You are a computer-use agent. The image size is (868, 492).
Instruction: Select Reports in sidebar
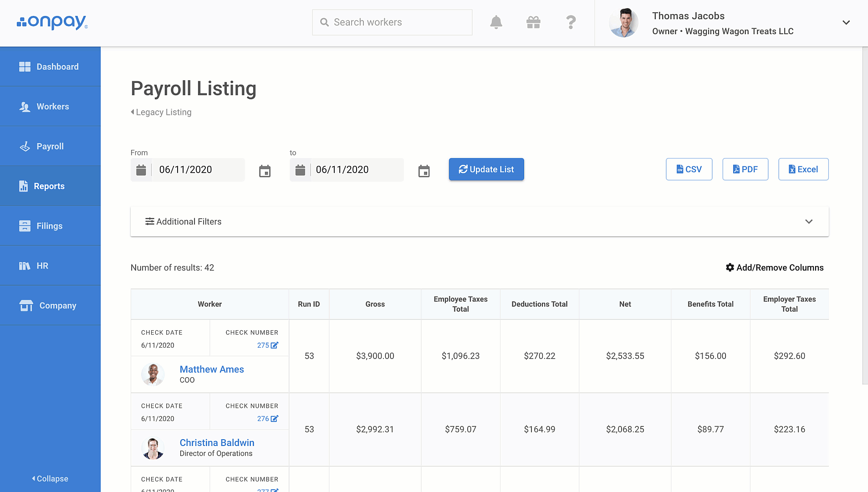(50, 186)
